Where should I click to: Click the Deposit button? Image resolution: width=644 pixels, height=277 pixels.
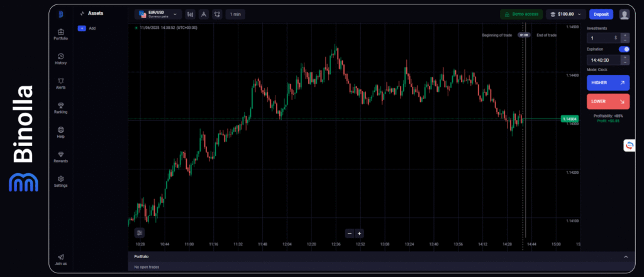[x=601, y=14]
